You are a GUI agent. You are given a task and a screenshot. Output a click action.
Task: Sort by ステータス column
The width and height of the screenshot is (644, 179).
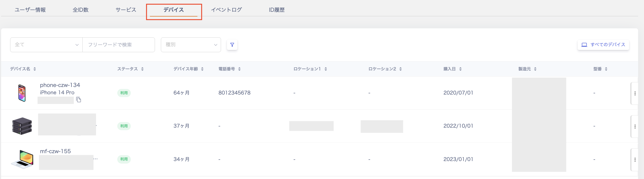click(142, 69)
